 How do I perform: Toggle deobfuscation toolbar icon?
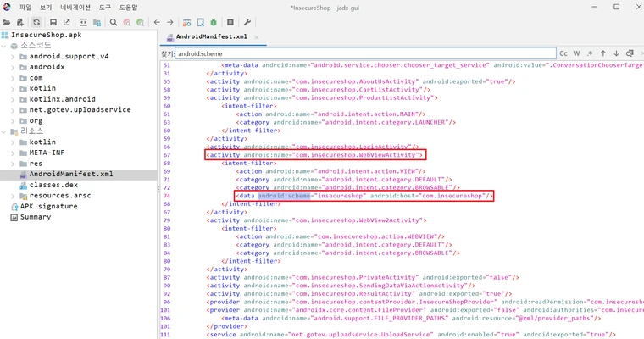[x=187, y=23]
